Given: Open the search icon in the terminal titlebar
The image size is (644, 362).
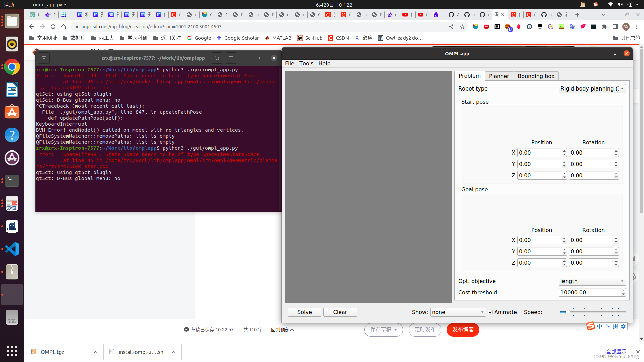Looking at the screenshot, I should pos(217,58).
